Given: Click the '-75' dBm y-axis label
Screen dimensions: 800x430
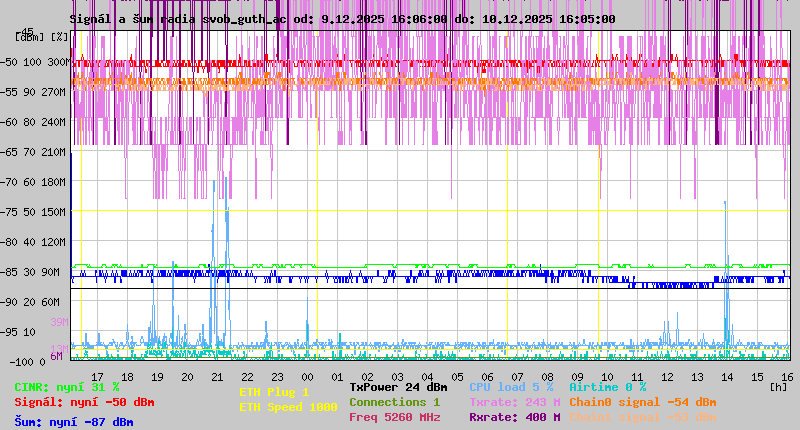Looking at the screenshot, I should 9,212.
